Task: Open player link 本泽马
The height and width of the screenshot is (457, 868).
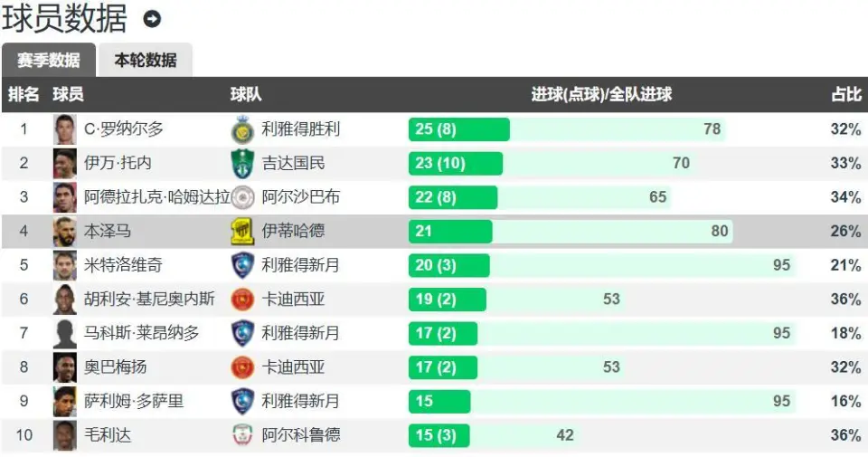Action: point(108,231)
